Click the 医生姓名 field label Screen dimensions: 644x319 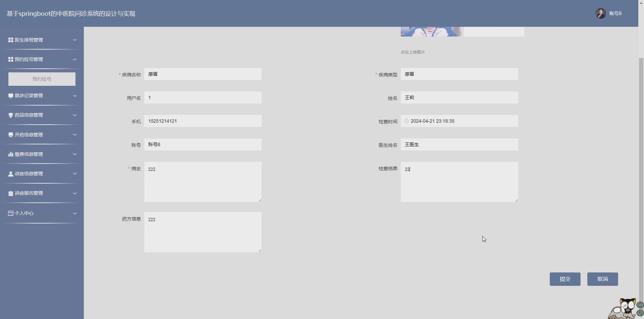(x=388, y=145)
